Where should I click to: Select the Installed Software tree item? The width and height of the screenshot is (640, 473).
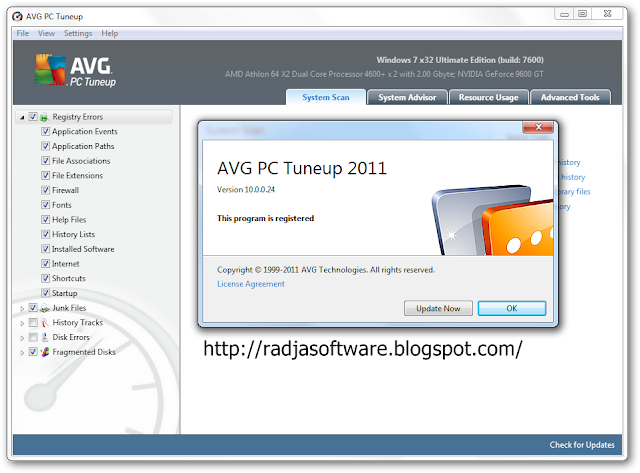pos(83,249)
